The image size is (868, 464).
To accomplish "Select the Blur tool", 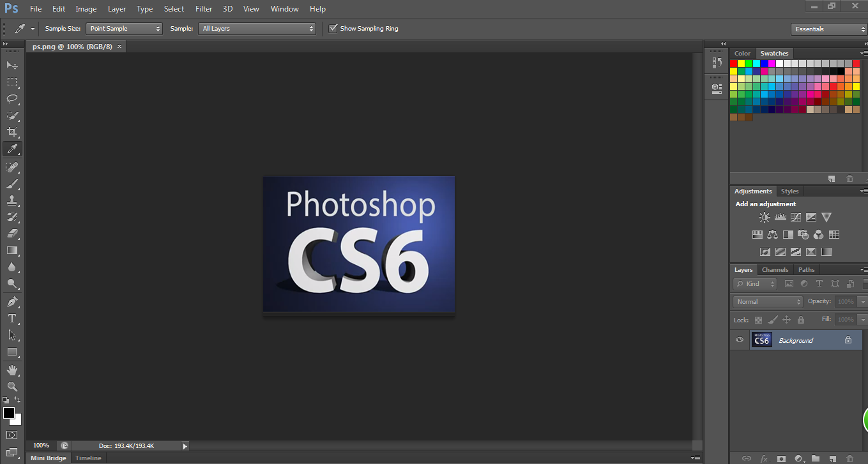I will 12,267.
